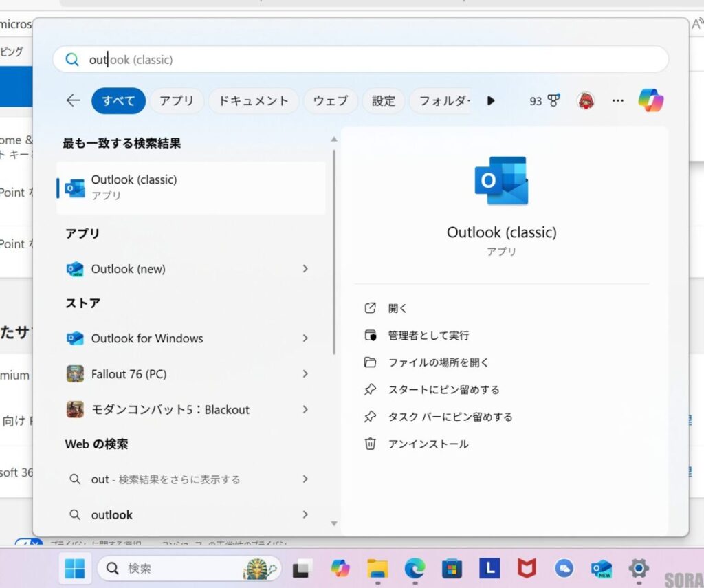The height and width of the screenshot is (588, 704).
Task: Choose タスク バーにピン留めする option
Action: 450,417
